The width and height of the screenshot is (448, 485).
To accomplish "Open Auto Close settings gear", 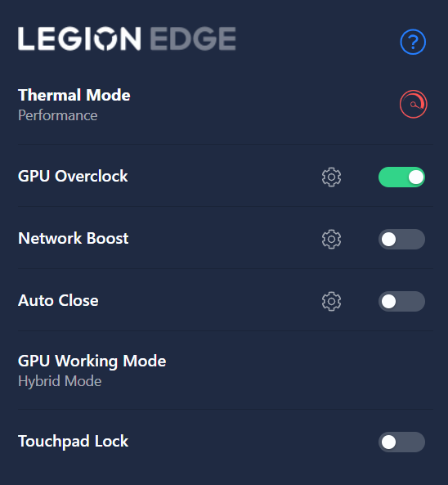I will (331, 301).
